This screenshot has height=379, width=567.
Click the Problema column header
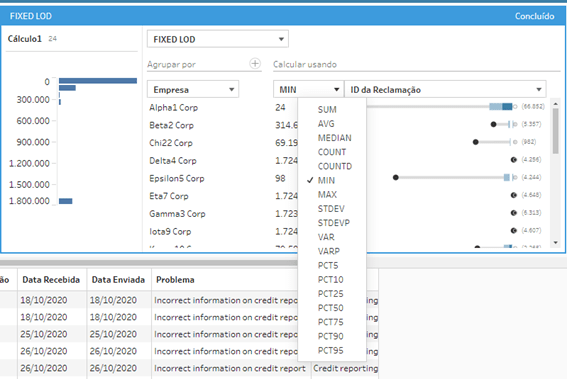(175, 280)
